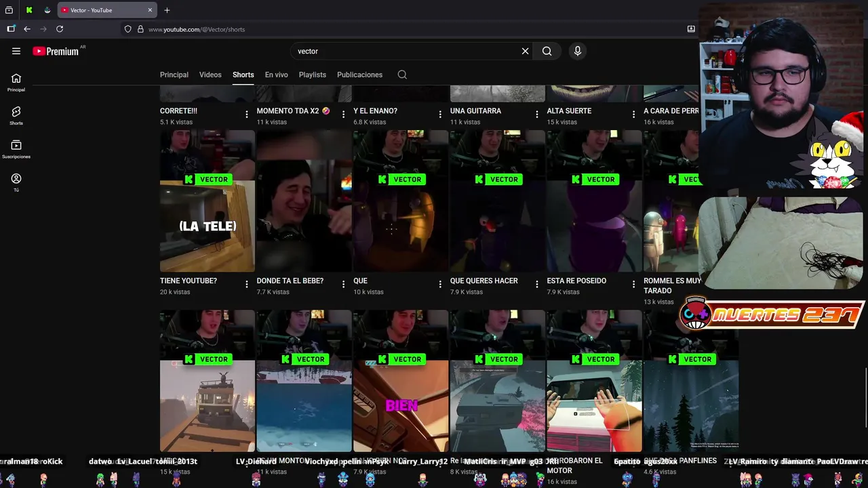Viewport: 868px width, 488px height.
Task: Open the thumbnail with pink BIEN caption
Action: click(401, 381)
